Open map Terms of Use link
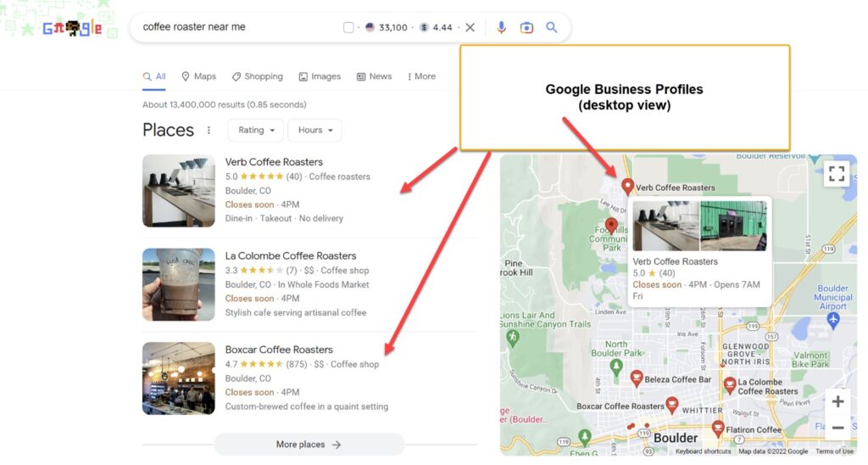 [x=834, y=451]
